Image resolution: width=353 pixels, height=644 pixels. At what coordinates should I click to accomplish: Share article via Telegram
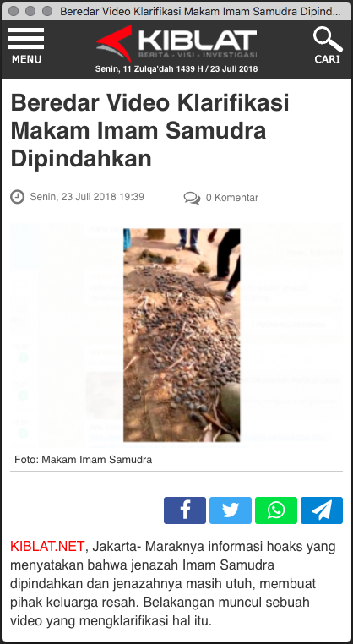322,510
